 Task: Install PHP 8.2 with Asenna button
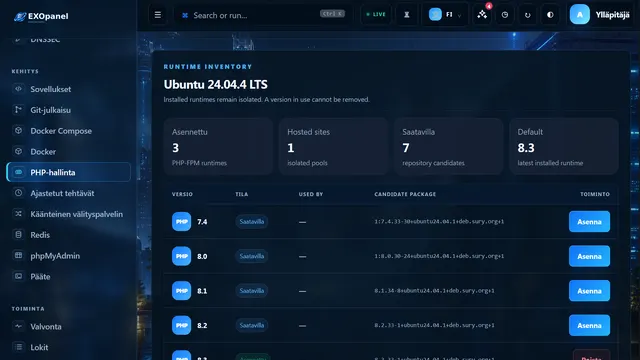589,325
